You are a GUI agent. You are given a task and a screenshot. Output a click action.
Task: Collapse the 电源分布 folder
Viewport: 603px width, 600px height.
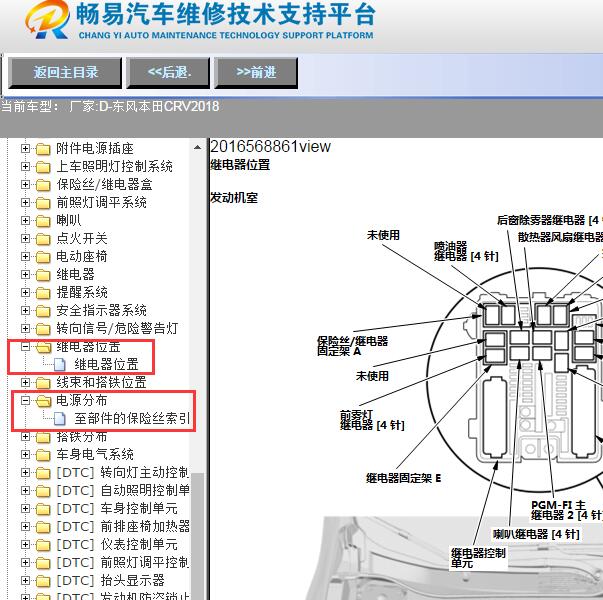coord(25,401)
